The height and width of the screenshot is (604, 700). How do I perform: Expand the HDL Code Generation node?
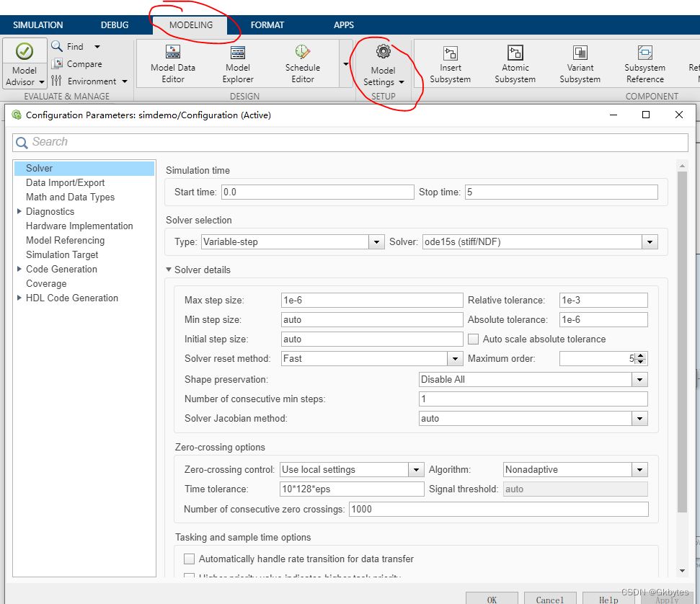click(19, 298)
